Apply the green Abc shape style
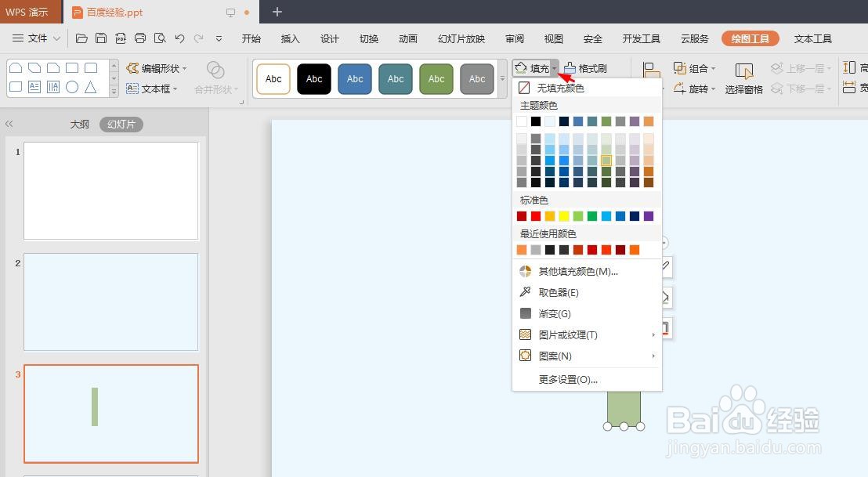 click(x=436, y=79)
